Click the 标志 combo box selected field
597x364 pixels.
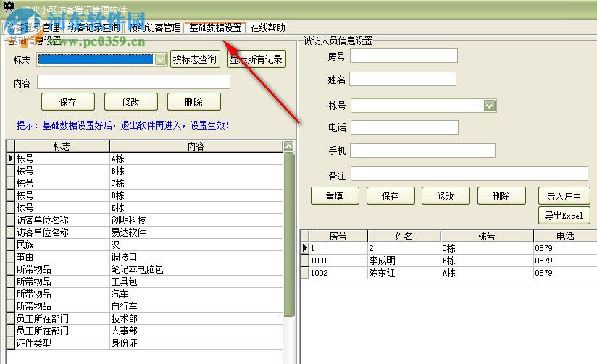click(96, 59)
